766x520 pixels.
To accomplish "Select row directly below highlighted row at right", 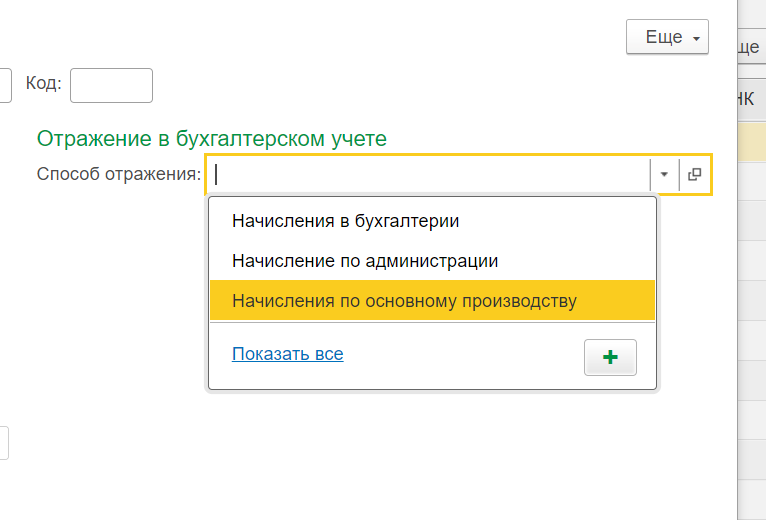I will point(751,181).
